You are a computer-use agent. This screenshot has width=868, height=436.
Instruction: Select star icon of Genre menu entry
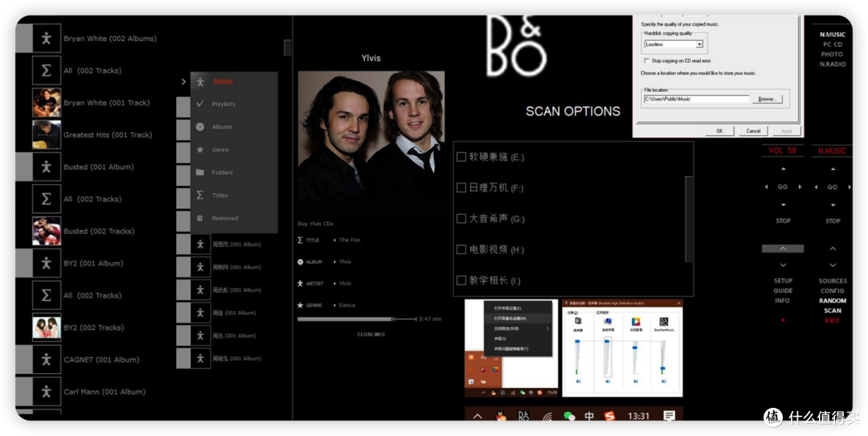pyautogui.click(x=200, y=150)
